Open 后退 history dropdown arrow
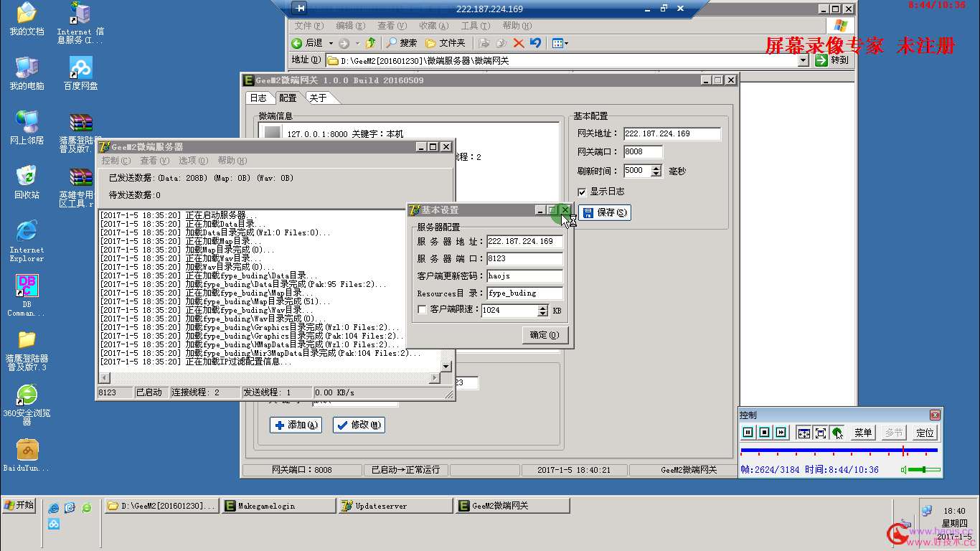980x551 pixels. 331,43
